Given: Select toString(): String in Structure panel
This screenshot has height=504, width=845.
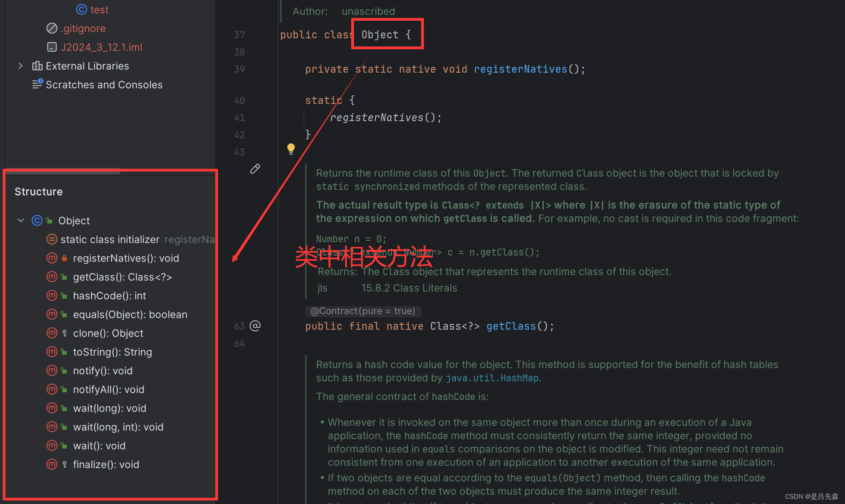Looking at the screenshot, I should tap(112, 352).
